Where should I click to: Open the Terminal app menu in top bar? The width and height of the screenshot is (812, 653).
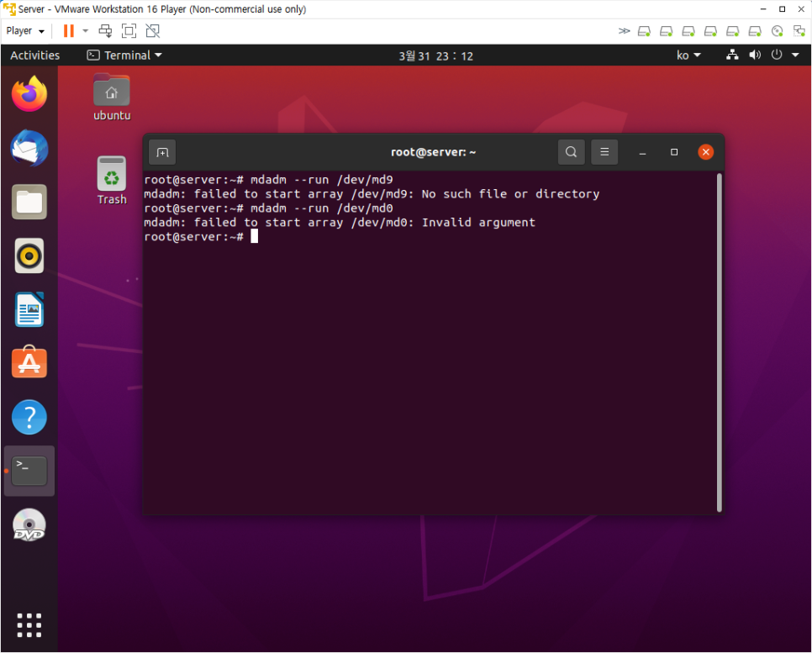(x=124, y=55)
